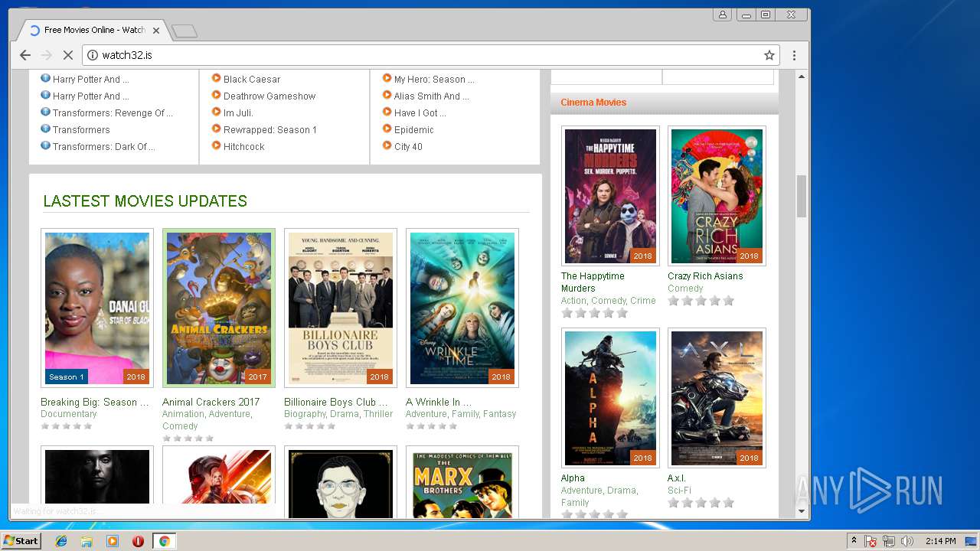Open the Billionaire Boys Club poster
The image size is (980, 551).
tap(341, 308)
